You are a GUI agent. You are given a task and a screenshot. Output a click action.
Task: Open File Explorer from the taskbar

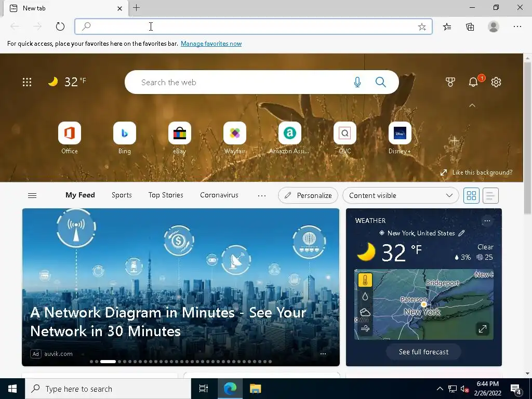[255, 389]
